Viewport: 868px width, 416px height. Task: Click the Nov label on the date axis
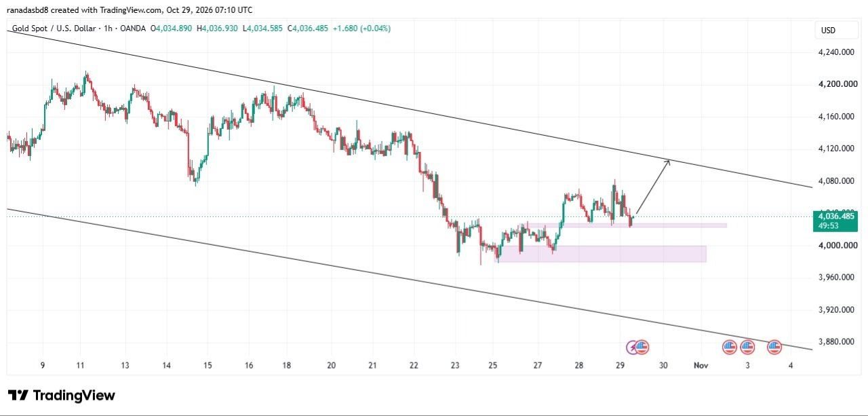pyautogui.click(x=701, y=365)
